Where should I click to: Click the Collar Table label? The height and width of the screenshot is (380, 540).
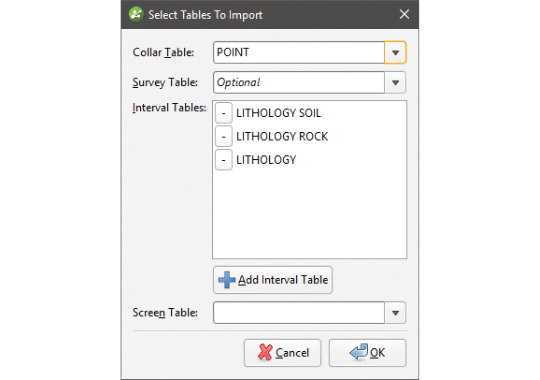[x=163, y=52]
